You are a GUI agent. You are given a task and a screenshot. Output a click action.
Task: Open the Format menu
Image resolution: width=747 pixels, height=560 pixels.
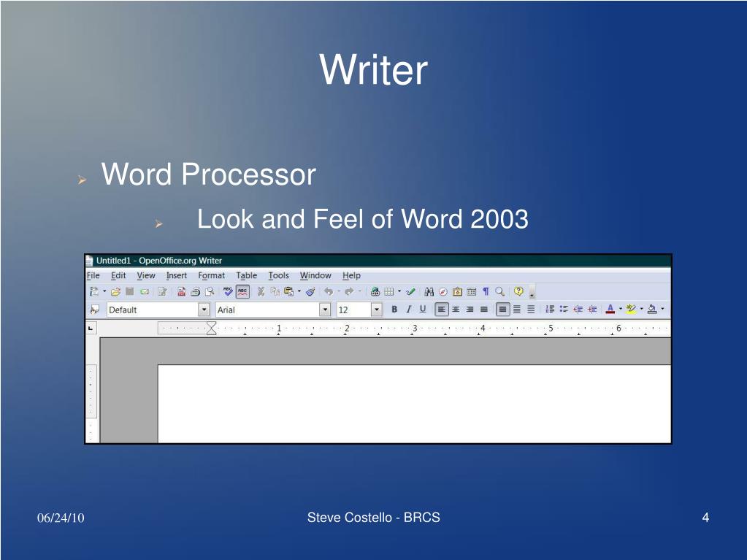212,275
